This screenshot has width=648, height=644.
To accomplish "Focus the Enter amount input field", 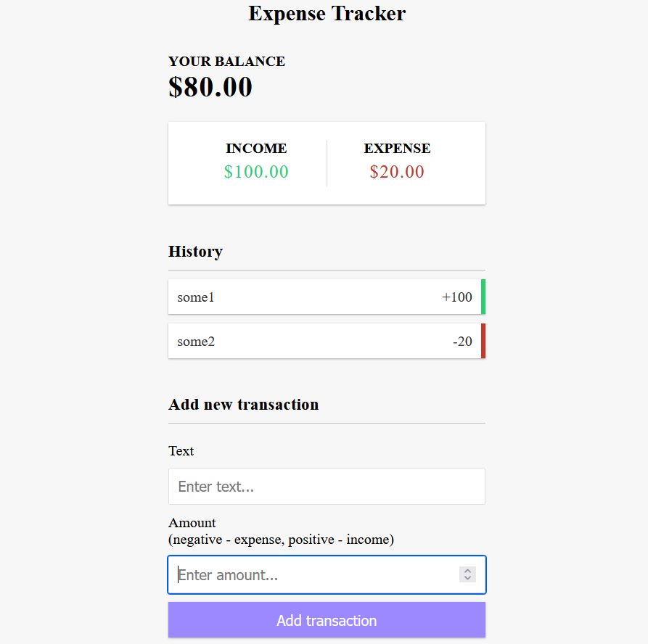I will 327,574.
